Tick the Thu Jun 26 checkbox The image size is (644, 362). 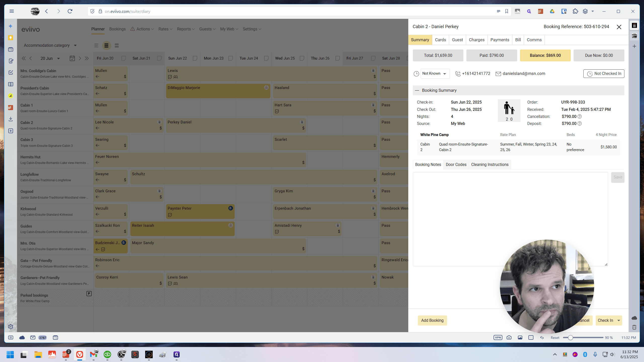coord(338,58)
